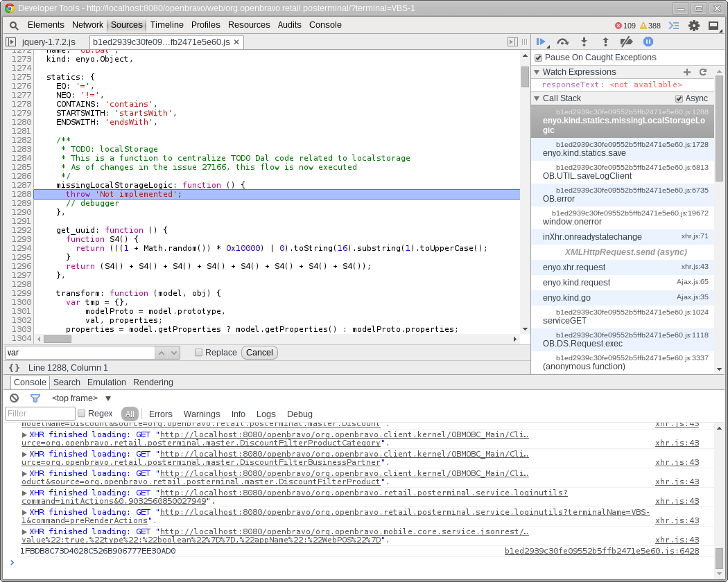Click the resume script execution button

[x=541, y=42]
